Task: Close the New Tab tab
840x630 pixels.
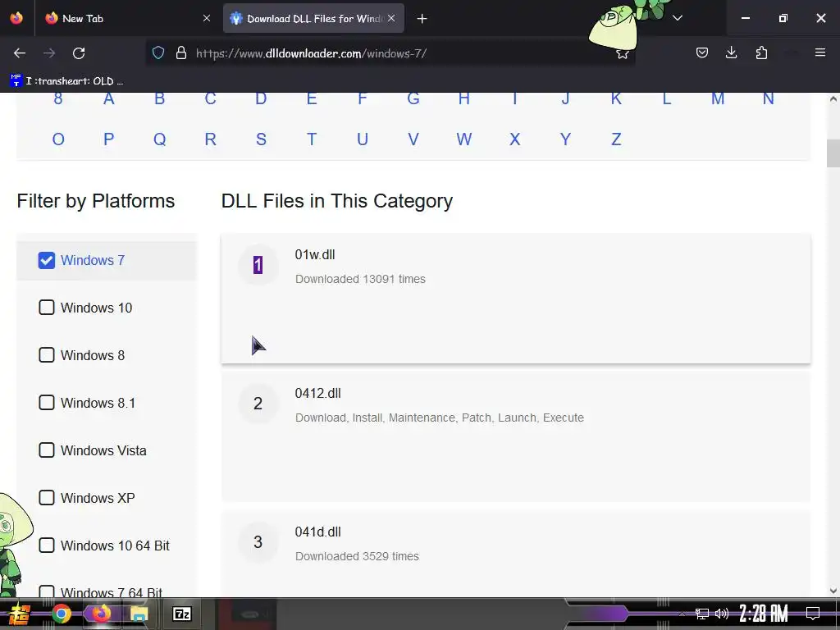Action: 207,18
